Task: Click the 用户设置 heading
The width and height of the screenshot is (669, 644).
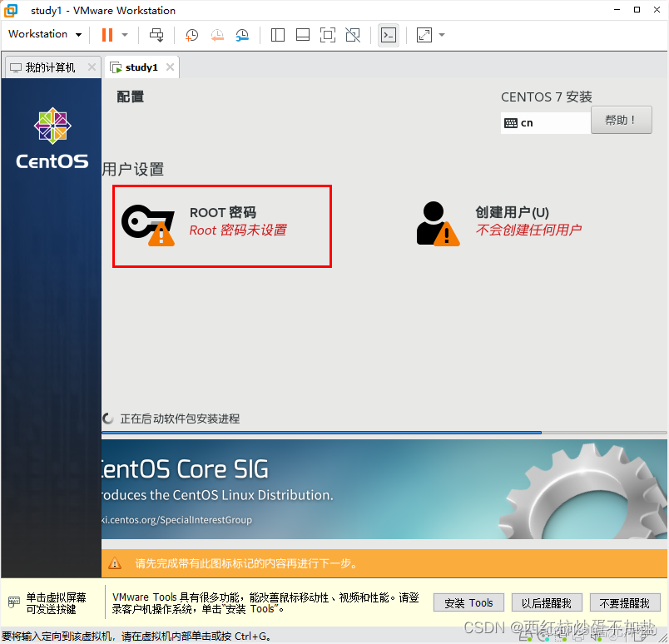Action: [x=133, y=170]
